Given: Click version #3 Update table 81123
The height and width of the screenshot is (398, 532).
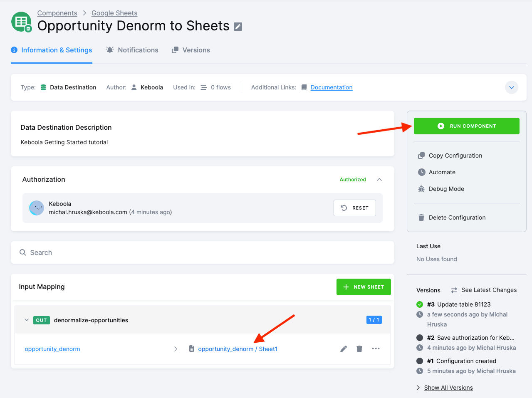Looking at the screenshot, I should 459,304.
